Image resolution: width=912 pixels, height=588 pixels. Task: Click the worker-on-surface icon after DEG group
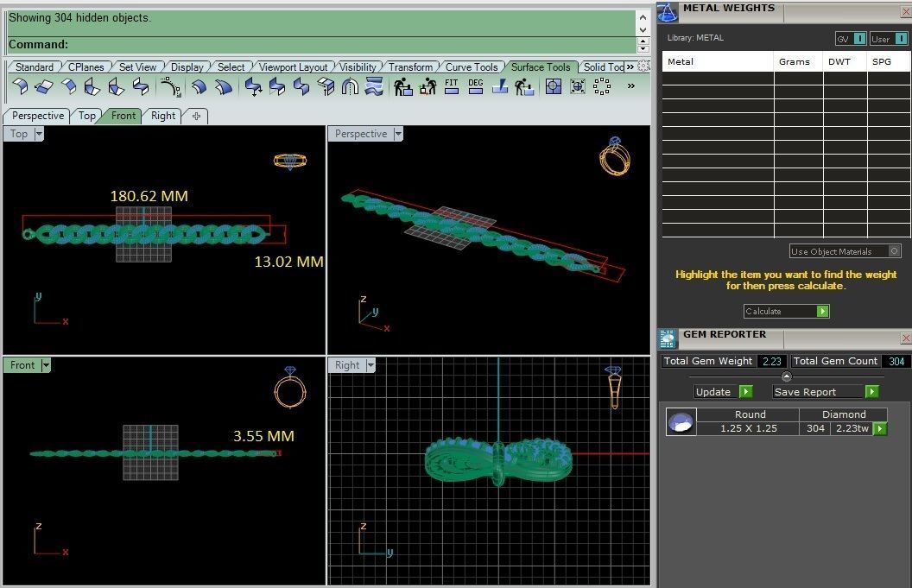click(x=524, y=86)
